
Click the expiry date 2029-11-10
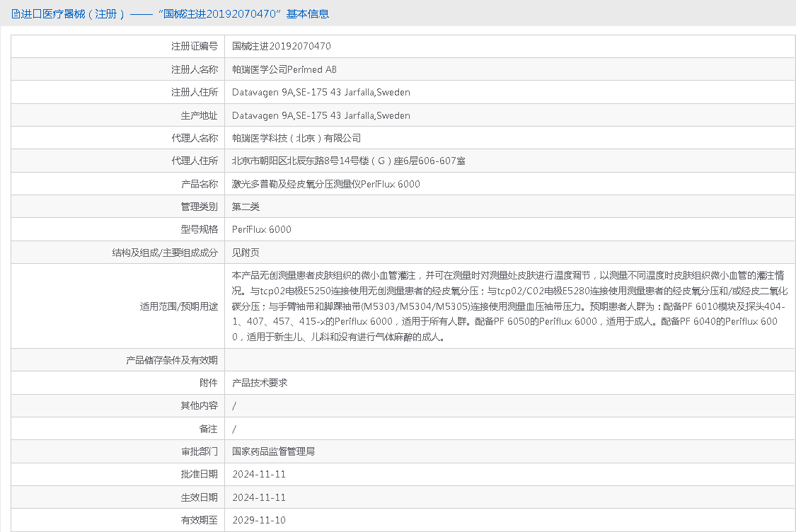[258, 520]
